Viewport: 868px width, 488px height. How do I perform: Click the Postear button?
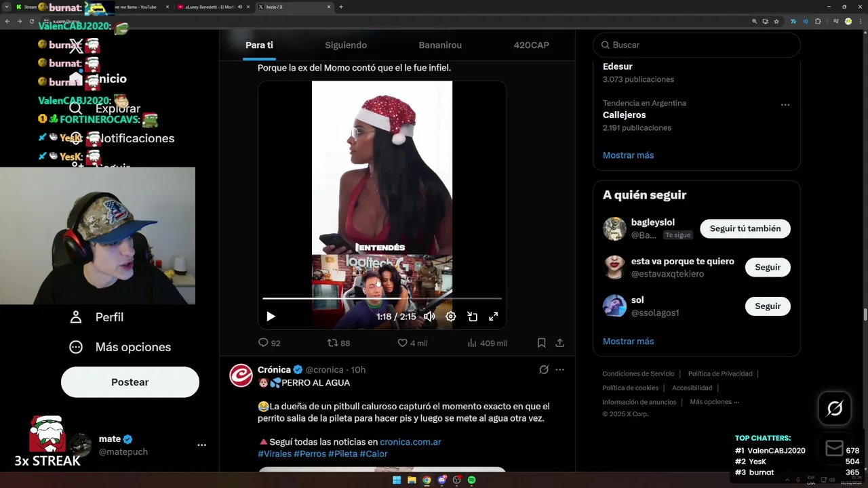130,382
